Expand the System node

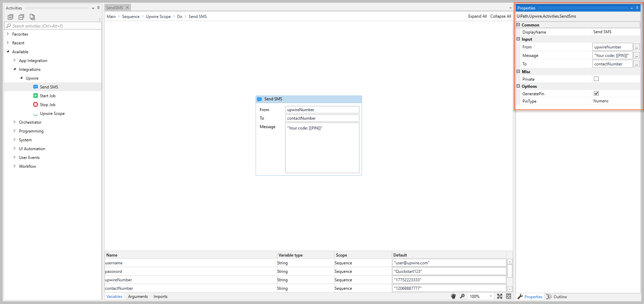coord(15,140)
